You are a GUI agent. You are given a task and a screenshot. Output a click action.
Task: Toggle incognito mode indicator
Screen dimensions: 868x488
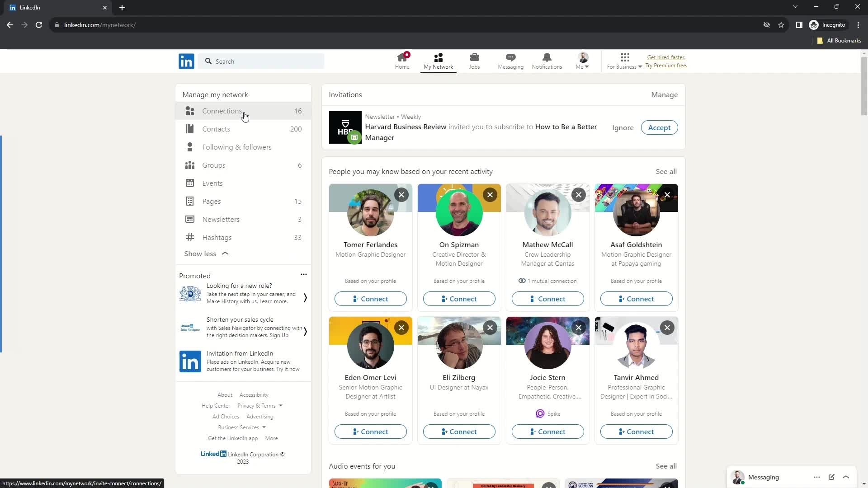[829, 25]
